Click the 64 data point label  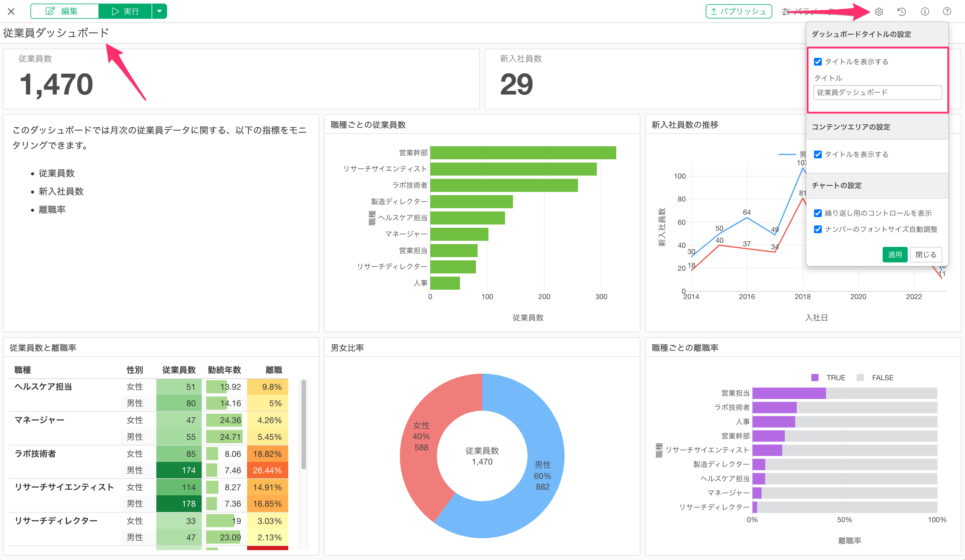747,212
